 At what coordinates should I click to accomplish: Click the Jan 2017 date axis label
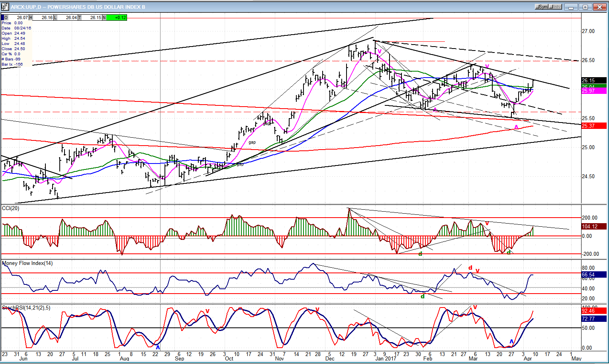pyautogui.click(x=385, y=358)
